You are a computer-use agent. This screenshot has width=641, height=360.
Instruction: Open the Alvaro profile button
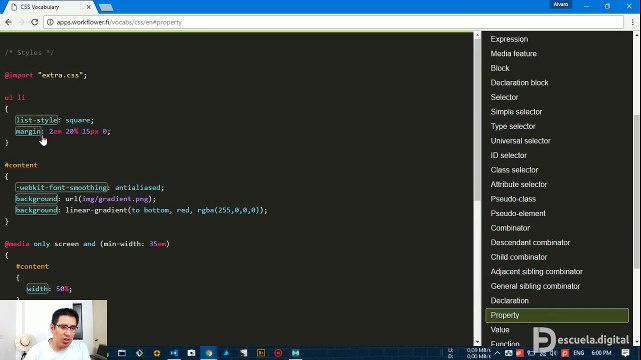[560, 4]
